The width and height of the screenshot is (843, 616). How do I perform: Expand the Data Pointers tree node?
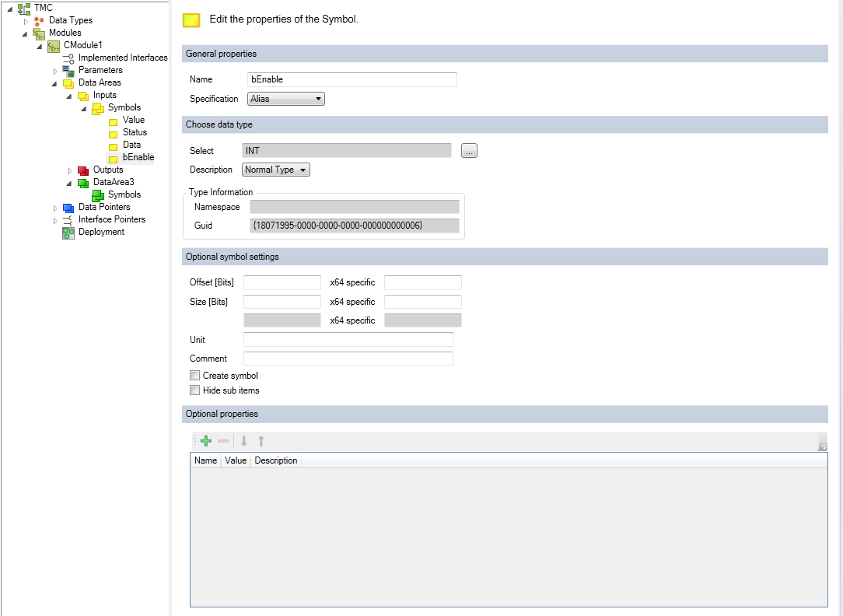coord(55,208)
